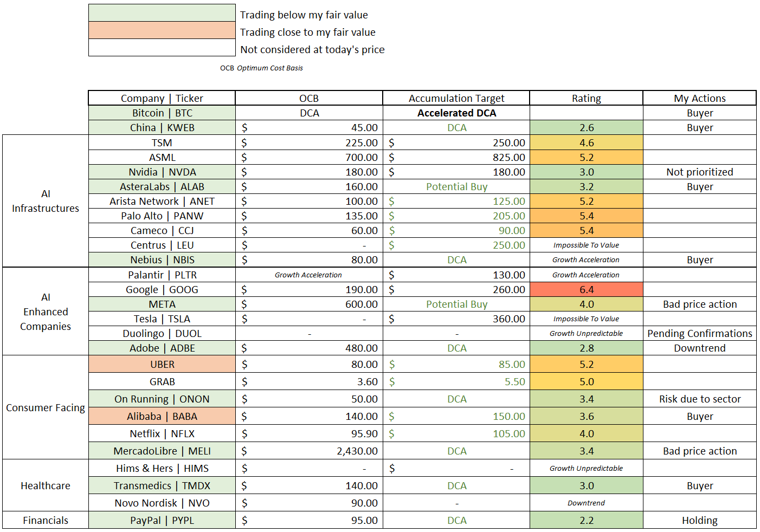The width and height of the screenshot is (760, 532).
Task: Select the 'My Actions' column header
Action: [700, 98]
